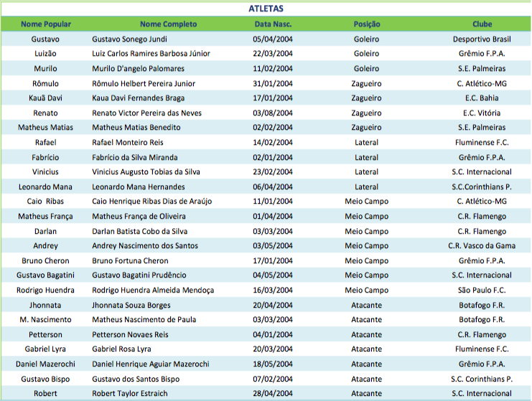Select Luizão in the Nome Popular column
The image size is (532, 401).
pos(46,54)
